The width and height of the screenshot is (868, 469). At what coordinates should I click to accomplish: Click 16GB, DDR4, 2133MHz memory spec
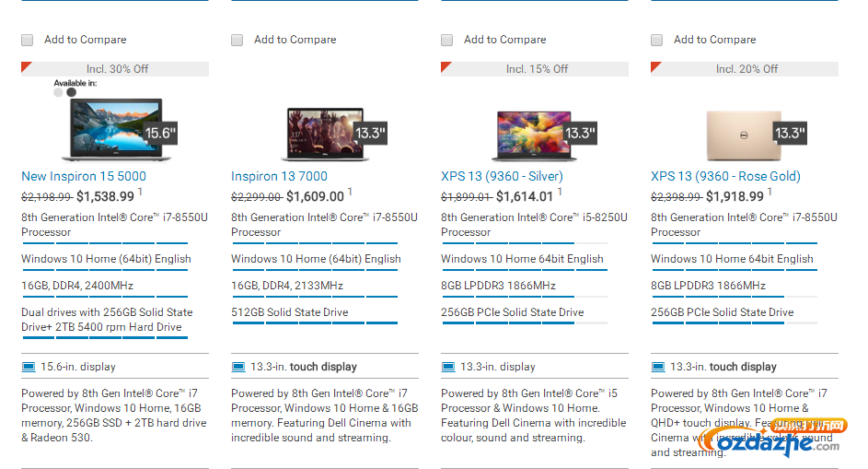(x=287, y=286)
